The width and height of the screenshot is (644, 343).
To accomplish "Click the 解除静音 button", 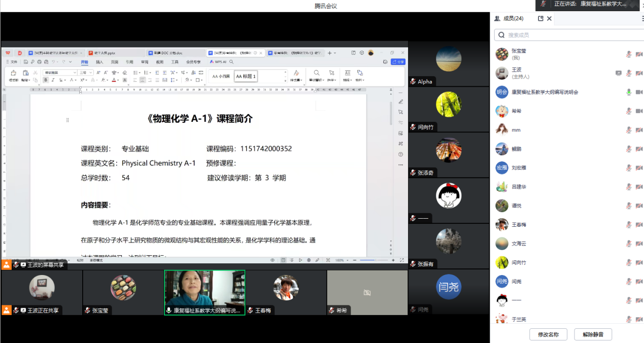I will click(593, 334).
